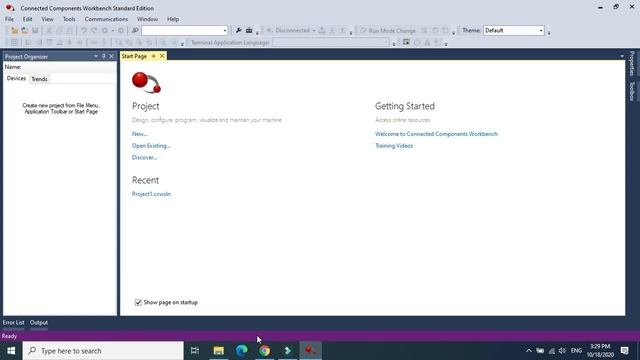Open Welcome to Connected Components Workbench link

tap(436, 134)
